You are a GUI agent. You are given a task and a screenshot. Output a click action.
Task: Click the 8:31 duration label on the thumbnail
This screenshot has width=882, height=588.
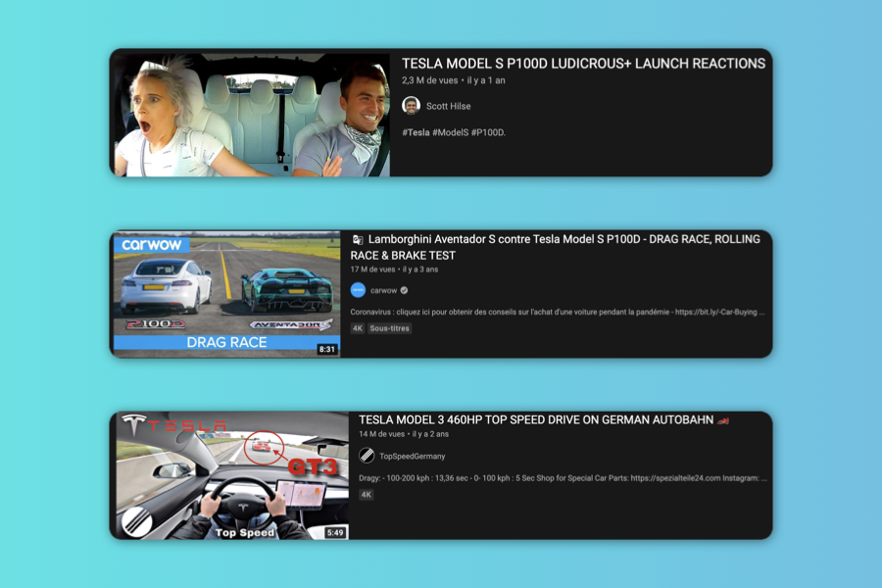(326, 349)
